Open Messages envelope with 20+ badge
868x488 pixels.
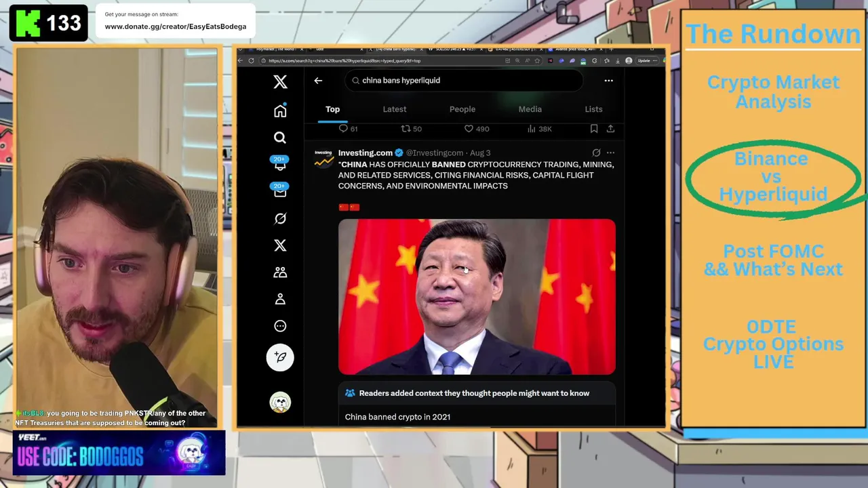click(280, 191)
